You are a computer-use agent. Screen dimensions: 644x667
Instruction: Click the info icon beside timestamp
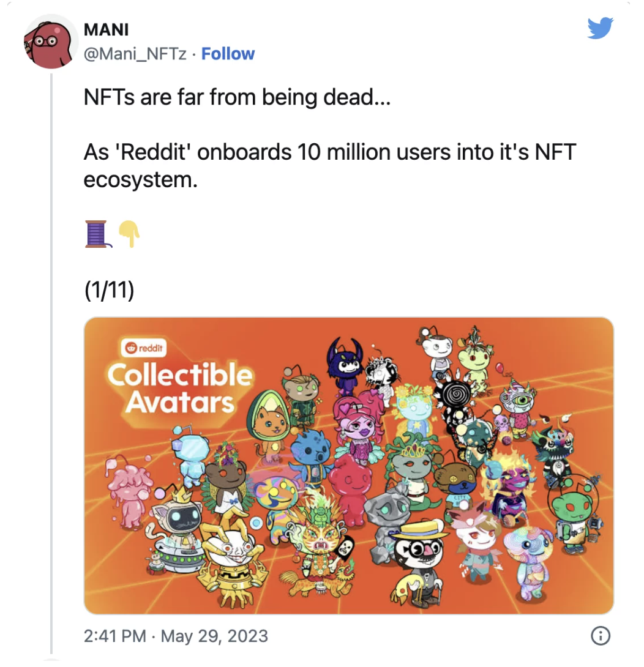[x=600, y=636]
